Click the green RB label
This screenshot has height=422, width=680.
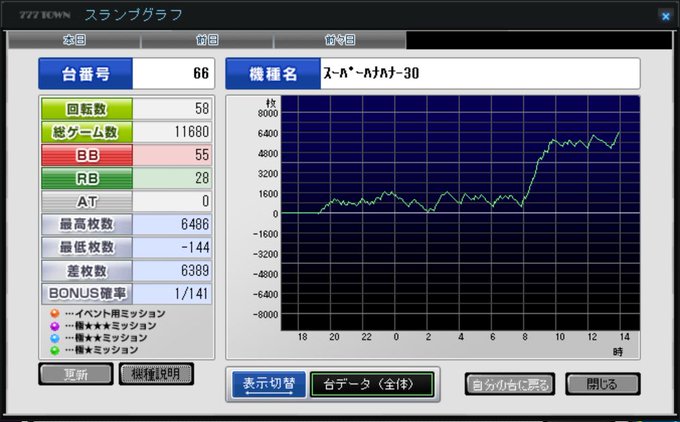(87, 178)
